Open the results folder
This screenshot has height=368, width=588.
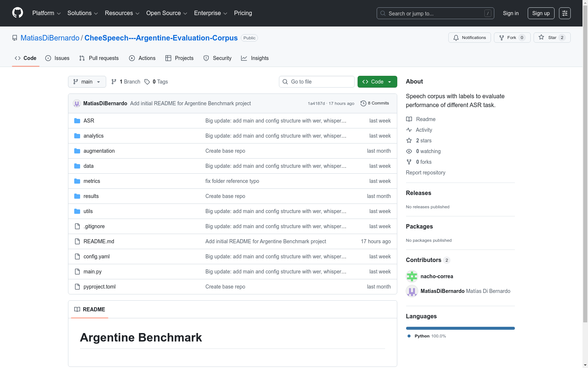91,196
